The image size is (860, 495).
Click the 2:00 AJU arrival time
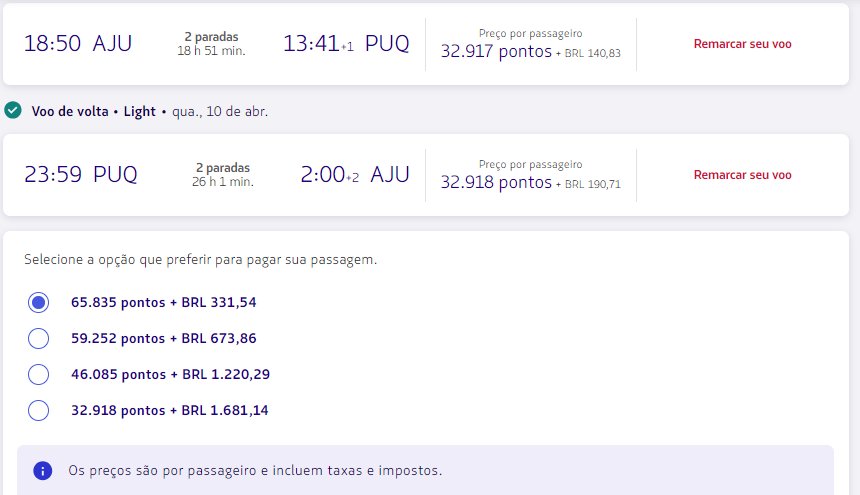point(355,174)
